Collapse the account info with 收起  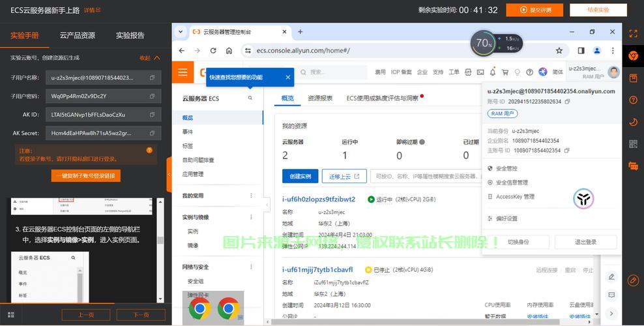click(x=149, y=58)
